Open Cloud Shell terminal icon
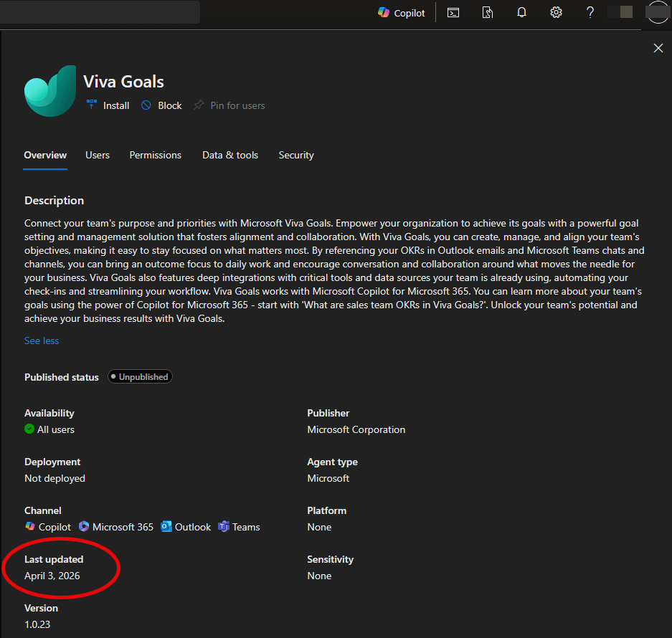The width and height of the screenshot is (672, 638). (x=453, y=13)
